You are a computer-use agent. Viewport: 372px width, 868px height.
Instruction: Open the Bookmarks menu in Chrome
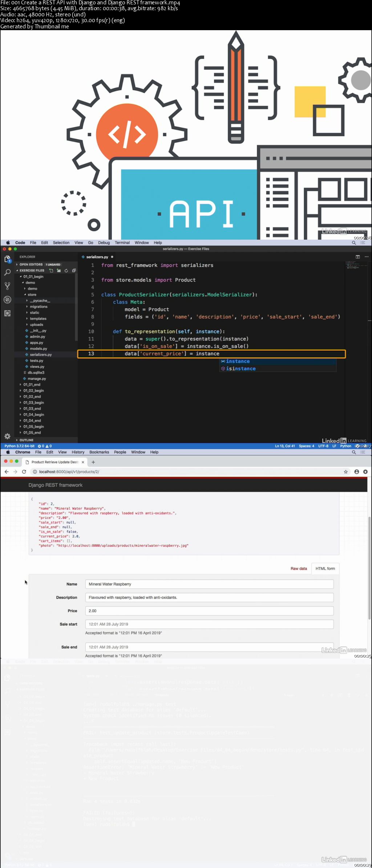[x=99, y=452]
